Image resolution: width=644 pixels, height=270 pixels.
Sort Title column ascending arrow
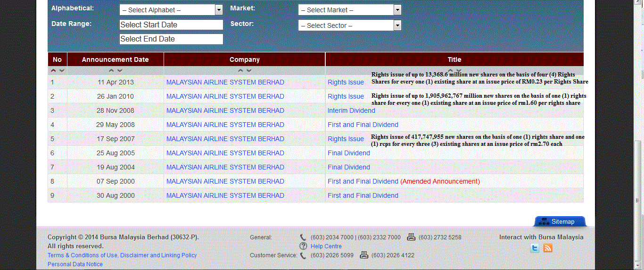pyautogui.click(x=450, y=70)
